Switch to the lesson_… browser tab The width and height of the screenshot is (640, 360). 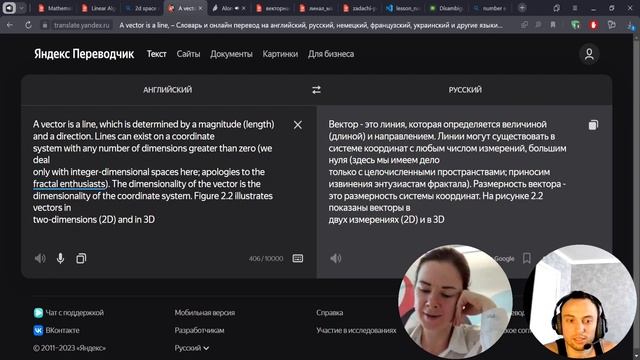point(403,8)
